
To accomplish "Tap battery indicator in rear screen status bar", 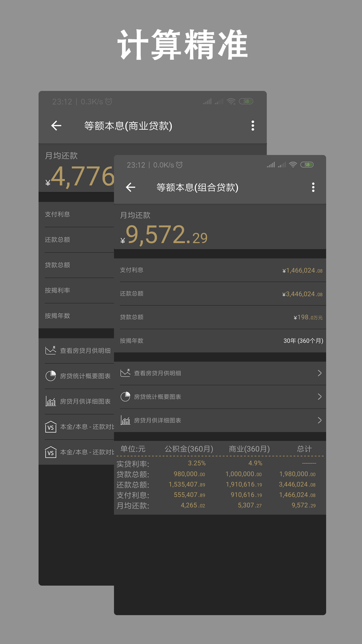I will tap(246, 101).
